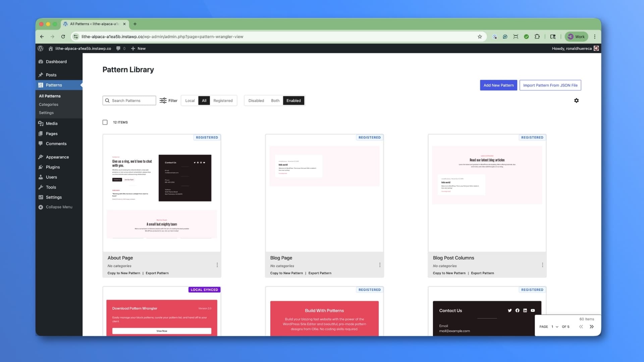Open the page number dropdown

[x=554, y=327]
